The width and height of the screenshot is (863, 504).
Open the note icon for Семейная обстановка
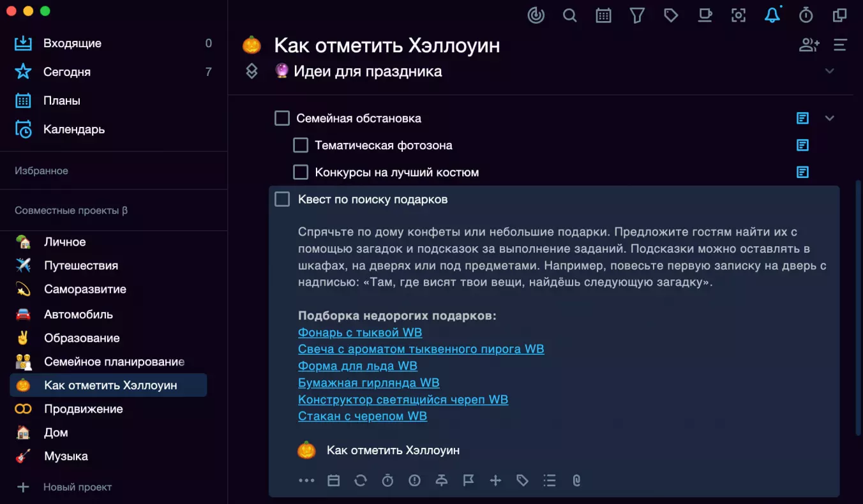coord(802,118)
